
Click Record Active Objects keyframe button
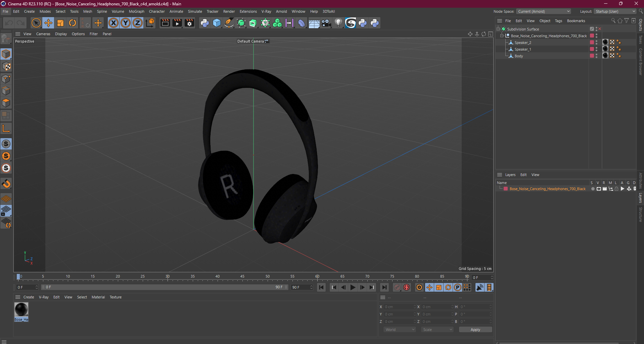(x=397, y=287)
